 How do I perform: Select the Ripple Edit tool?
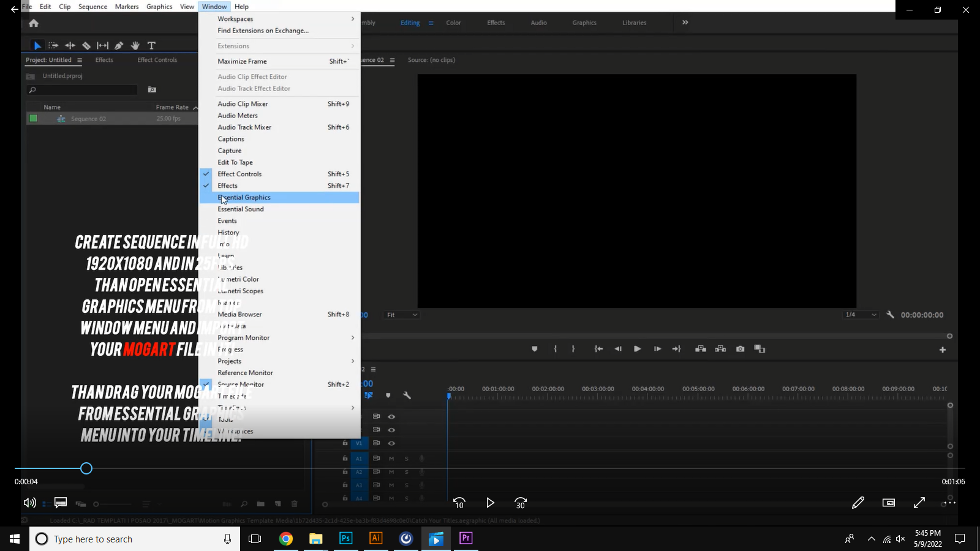tap(70, 45)
